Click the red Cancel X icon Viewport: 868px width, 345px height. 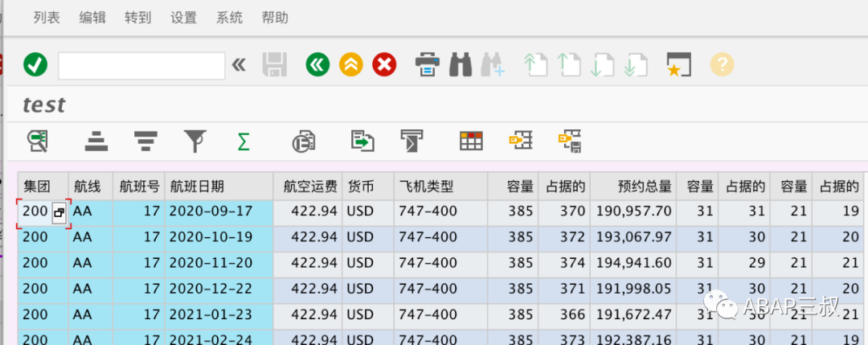(384, 65)
